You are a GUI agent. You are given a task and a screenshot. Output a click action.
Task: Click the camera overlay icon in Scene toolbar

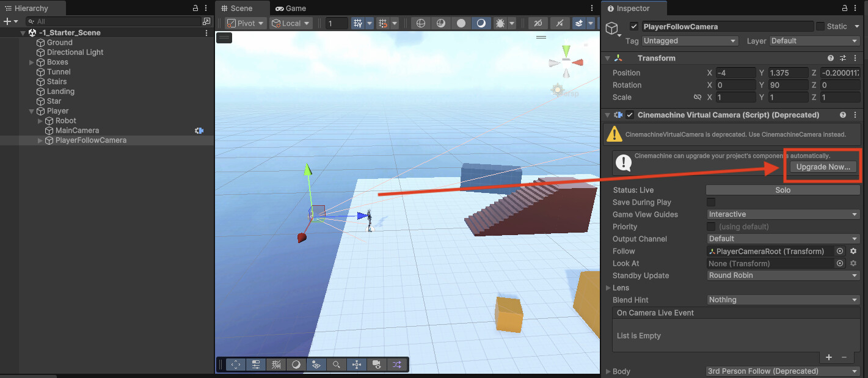[x=377, y=364]
